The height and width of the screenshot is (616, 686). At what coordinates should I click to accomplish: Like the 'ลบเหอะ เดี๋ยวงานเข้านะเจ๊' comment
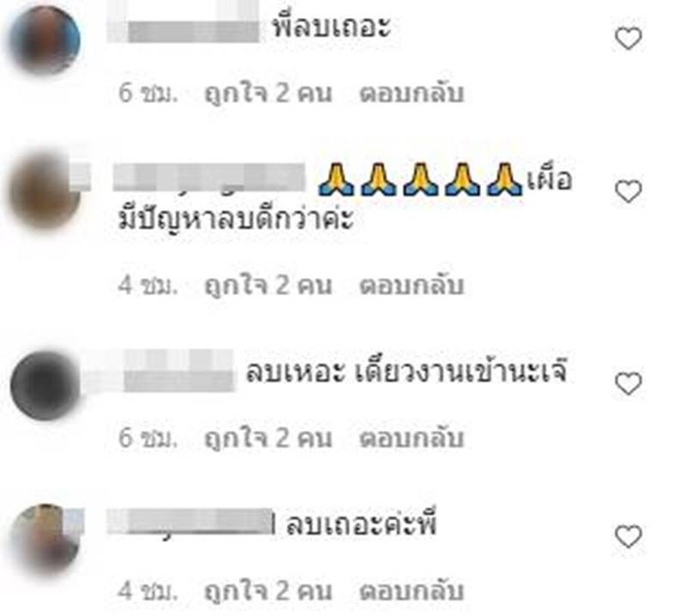pyautogui.click(x=629, y=383)
